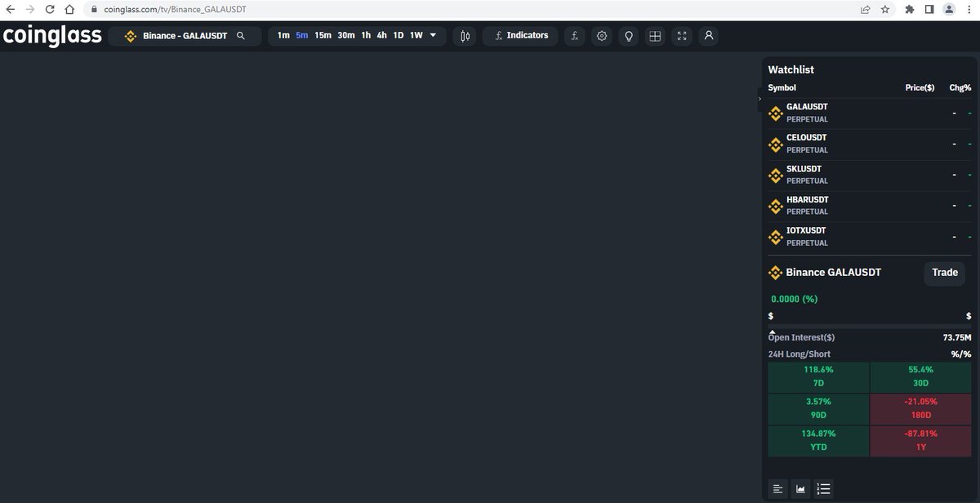Go back in the browser
The height and width of the screenshot is (503, 980).
(10, 10)
